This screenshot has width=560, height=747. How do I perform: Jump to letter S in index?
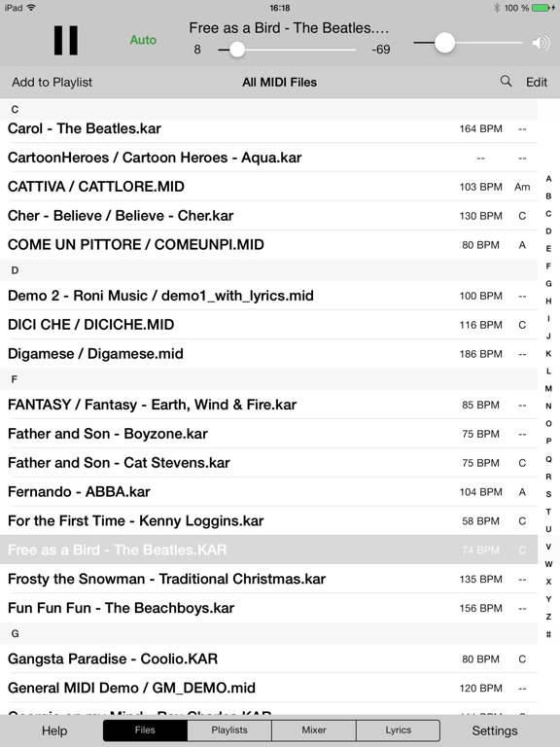[548, 494]
